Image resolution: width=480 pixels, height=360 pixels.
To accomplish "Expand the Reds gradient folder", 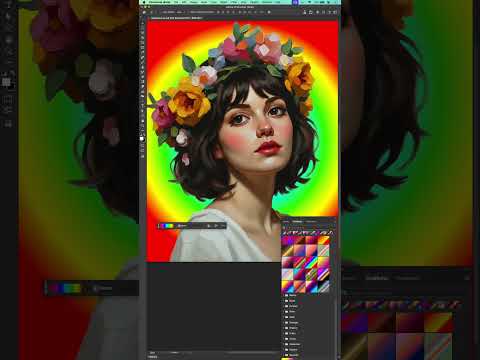I will [x=283, y=317].
